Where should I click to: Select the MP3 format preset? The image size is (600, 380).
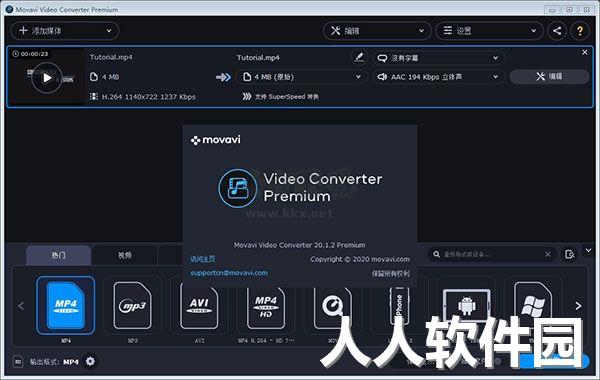132,305
